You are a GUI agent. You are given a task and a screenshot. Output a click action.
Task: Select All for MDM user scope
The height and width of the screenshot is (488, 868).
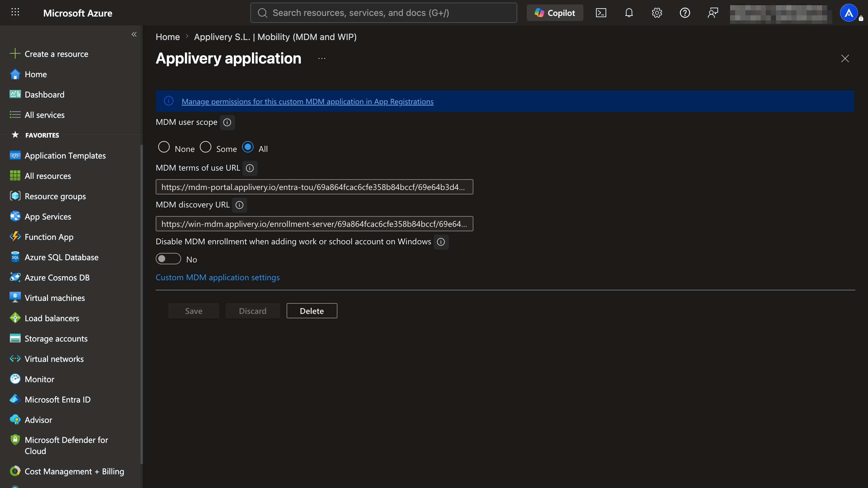coord(248,147)
